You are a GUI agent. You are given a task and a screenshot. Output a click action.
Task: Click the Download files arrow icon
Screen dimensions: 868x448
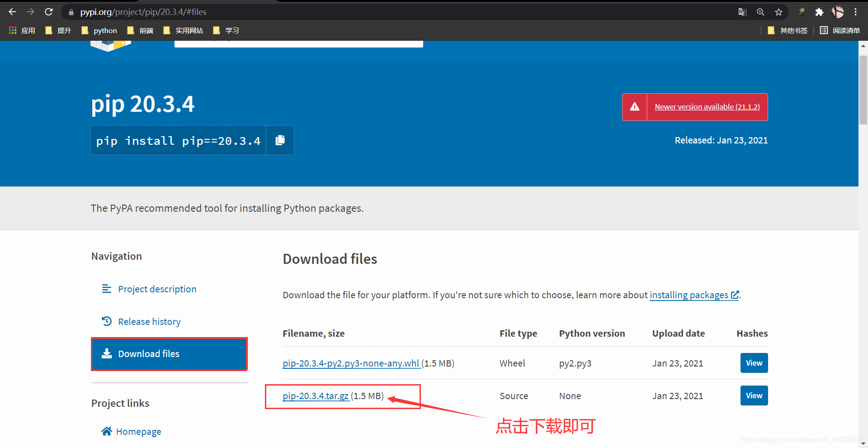pos(107,353)
